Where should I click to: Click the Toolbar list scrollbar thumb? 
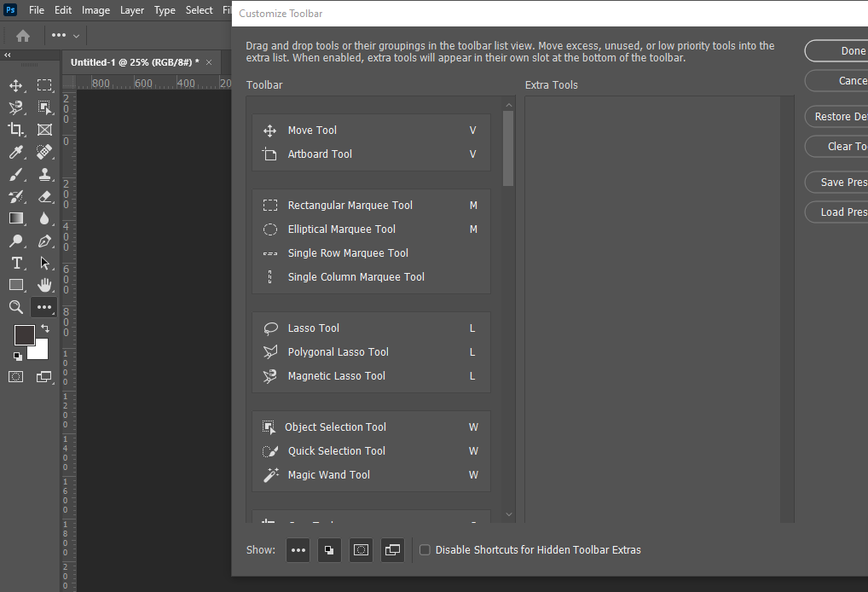point(508,148)
